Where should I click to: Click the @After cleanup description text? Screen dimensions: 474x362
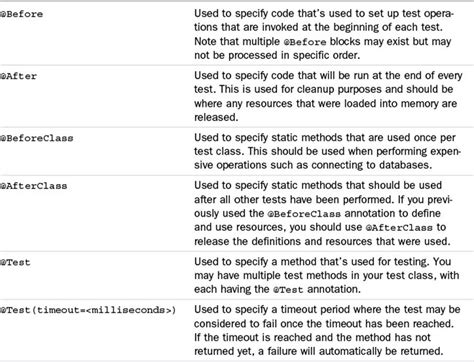pyautogui.click(x=328, y=96)
